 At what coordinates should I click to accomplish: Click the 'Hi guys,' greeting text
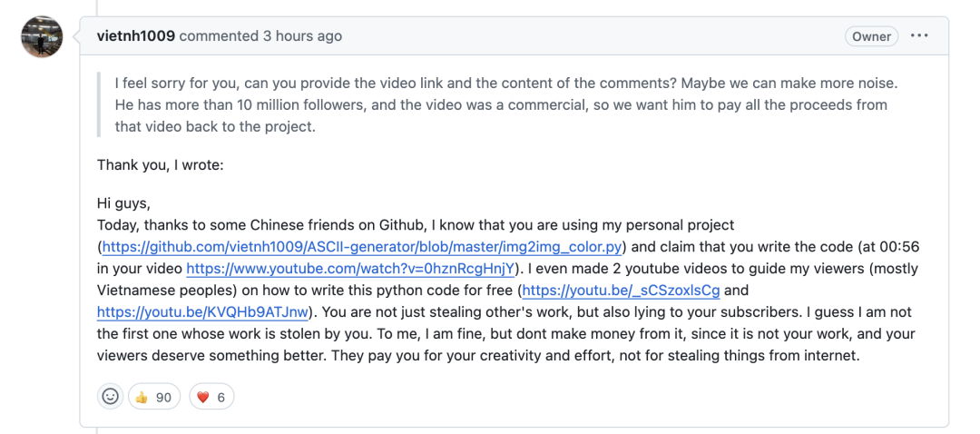click(x=123, y=203)
